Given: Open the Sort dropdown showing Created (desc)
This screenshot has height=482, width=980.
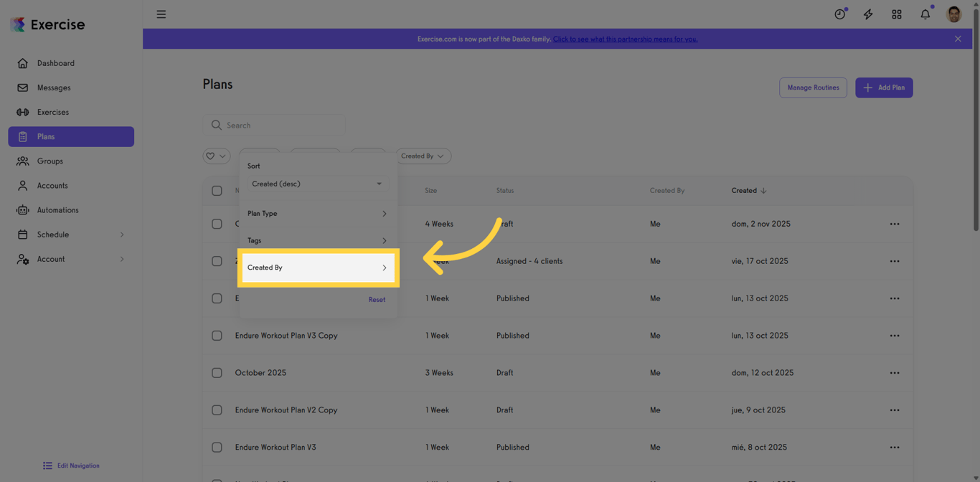Looking at the screenshot, I should tap(317, 184).
